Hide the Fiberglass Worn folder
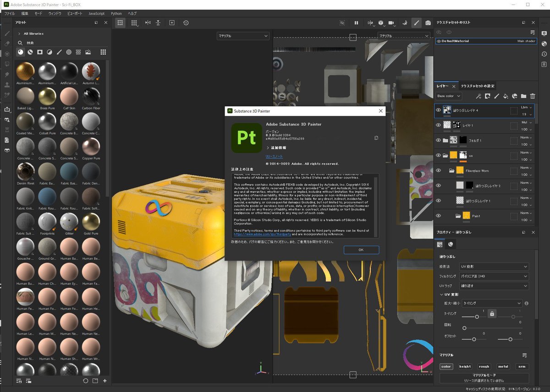Screen dimensions: 550x392 click(x=438, y=170)
